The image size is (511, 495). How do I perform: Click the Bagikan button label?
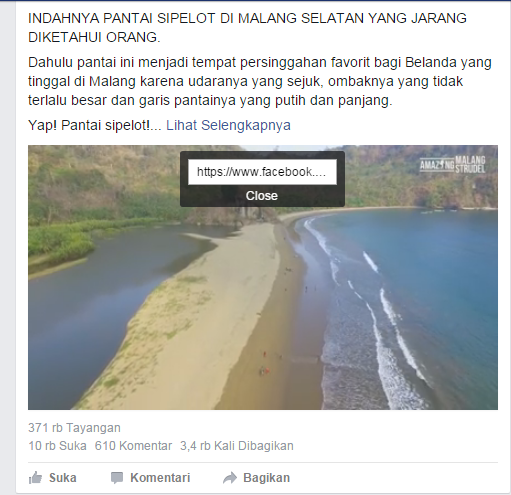point(266,478)
